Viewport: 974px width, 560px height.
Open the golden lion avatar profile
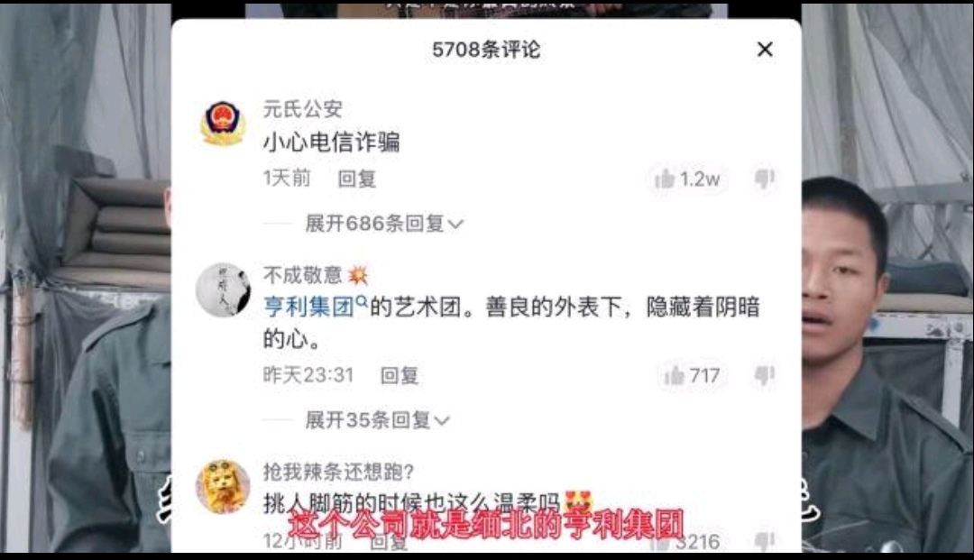coord(223,487)
